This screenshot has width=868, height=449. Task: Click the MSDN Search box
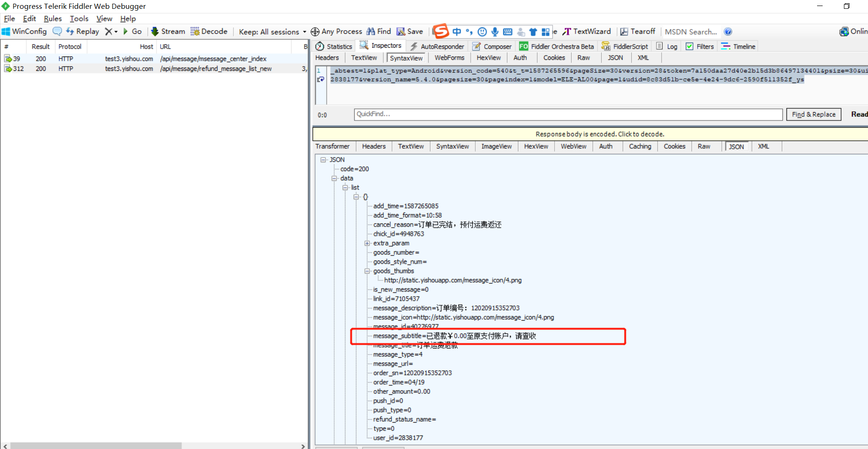(x=691, y=32)
